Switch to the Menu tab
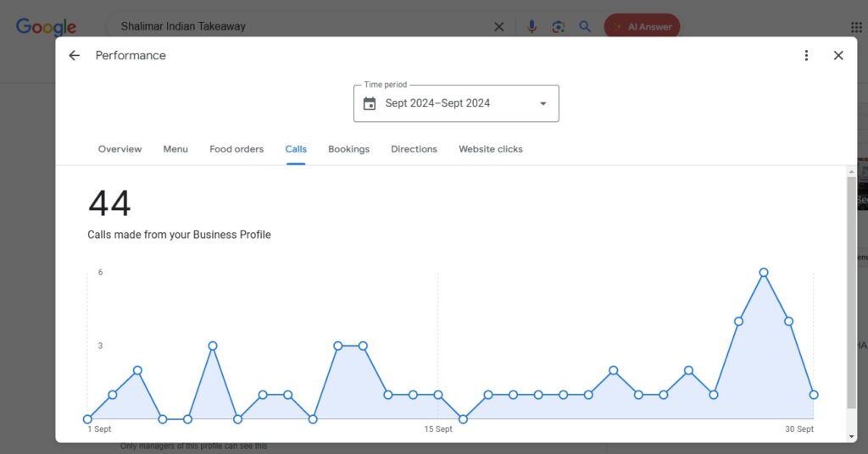 [x=175, y=149]
